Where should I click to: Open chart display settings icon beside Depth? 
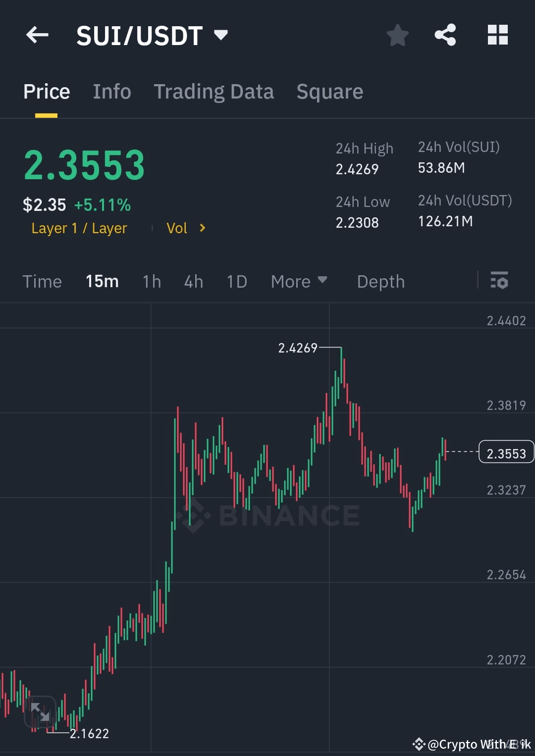[499, 281]
